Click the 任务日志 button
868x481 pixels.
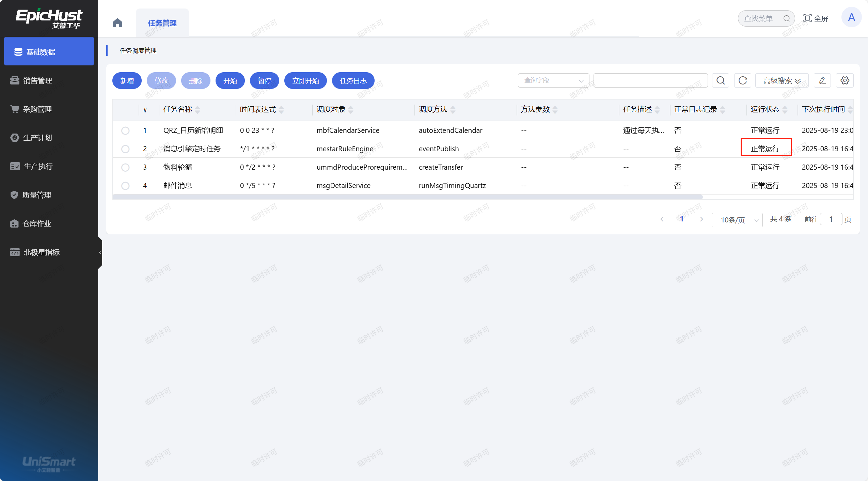click(x=353, y=80)
